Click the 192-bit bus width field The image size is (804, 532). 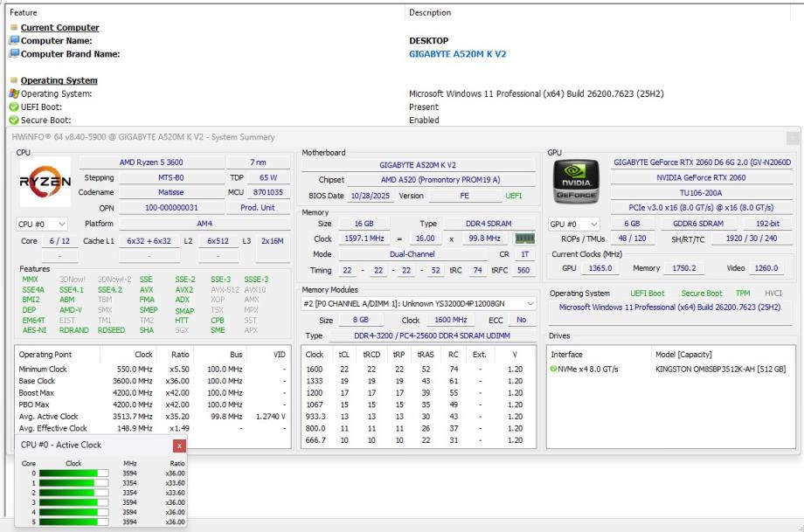point(767,224)
